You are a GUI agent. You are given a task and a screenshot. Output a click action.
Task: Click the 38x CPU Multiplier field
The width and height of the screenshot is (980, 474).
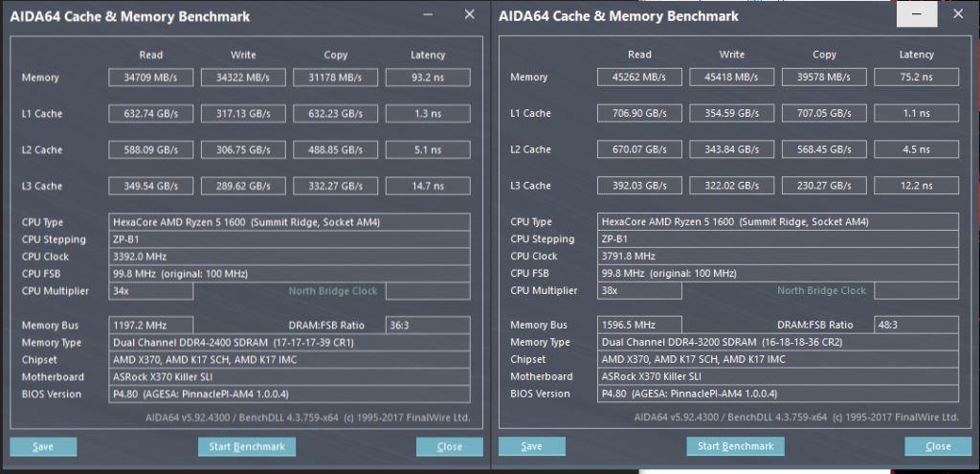tap(640, 290)
